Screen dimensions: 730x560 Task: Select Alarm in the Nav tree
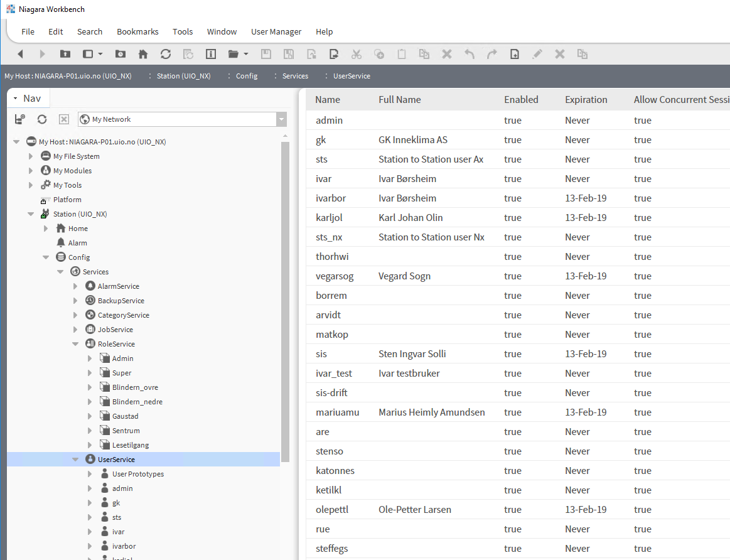point(77,243)
